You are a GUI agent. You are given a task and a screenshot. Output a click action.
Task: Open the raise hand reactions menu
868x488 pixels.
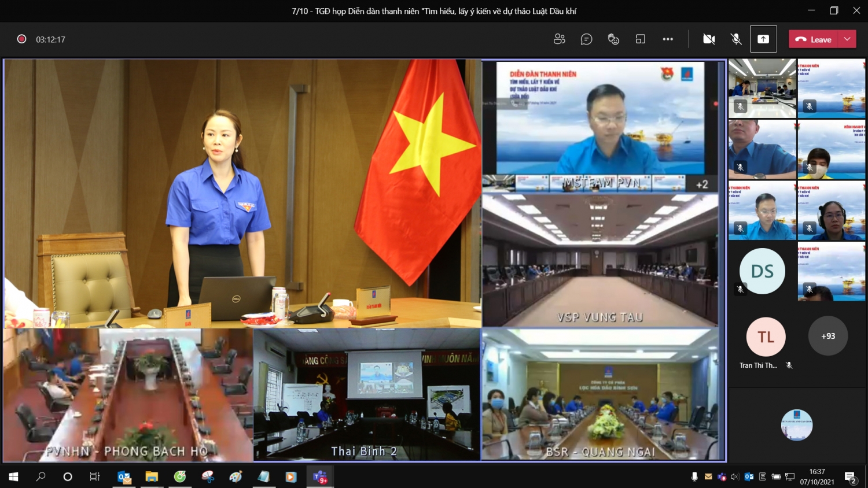[613, 39]
